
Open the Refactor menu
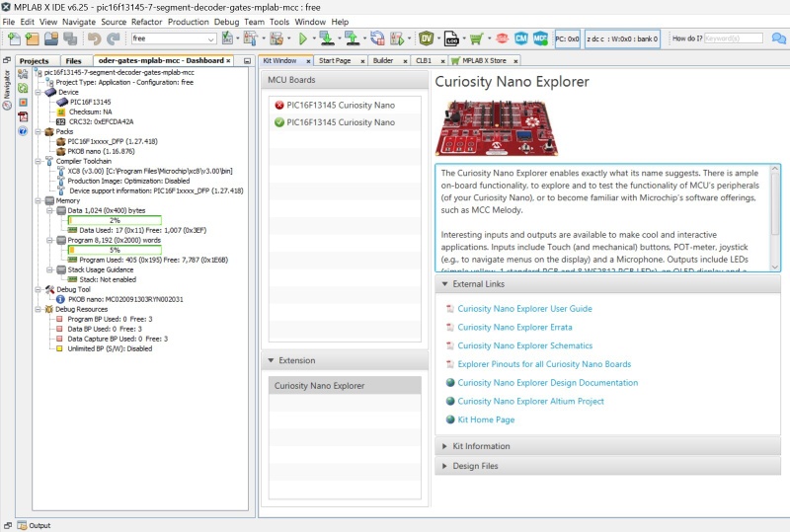coord(146,22)
